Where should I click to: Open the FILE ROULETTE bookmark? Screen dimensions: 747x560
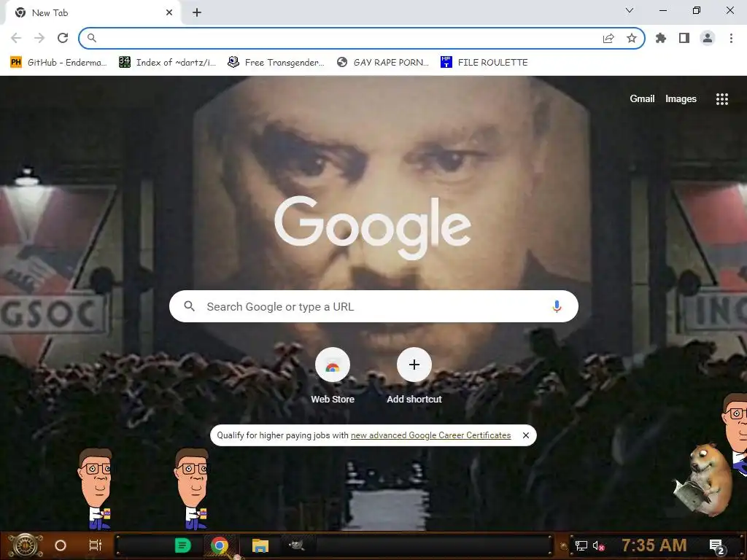tap(484, 63)
